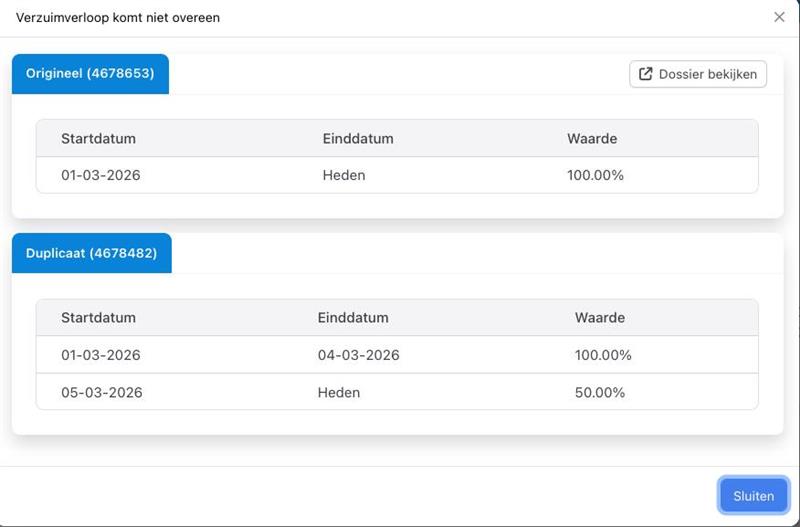This screenshot has width=800, height=527.
Task: Click the Heden cell in Origineel row
Action: tap(344, 175)
